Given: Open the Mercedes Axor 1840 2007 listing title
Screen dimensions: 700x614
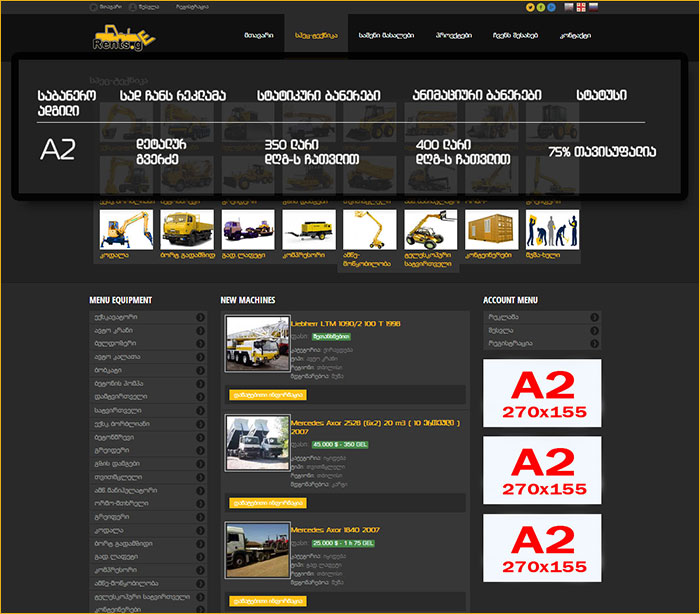Looking at the screenshot, I should click(x=335, y=530).
